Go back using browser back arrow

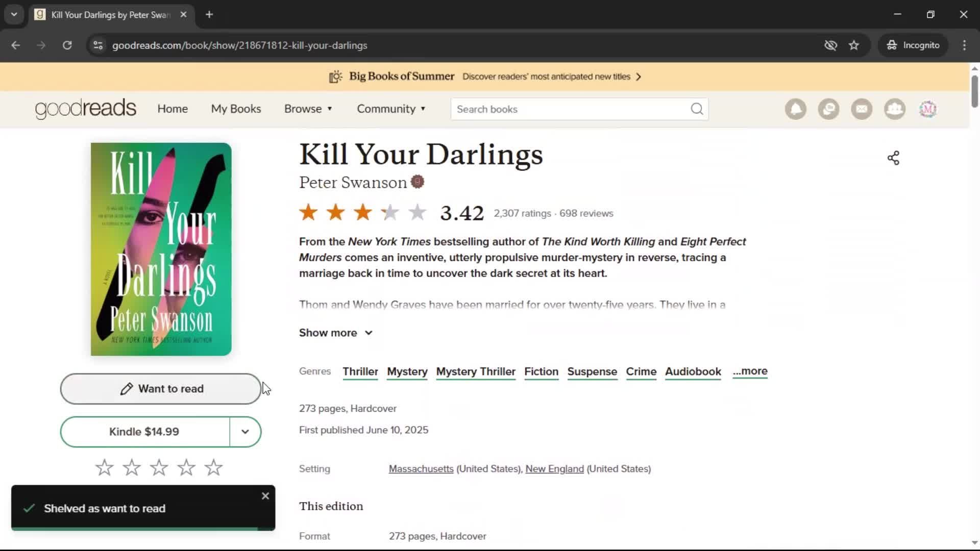click(16, 45)
